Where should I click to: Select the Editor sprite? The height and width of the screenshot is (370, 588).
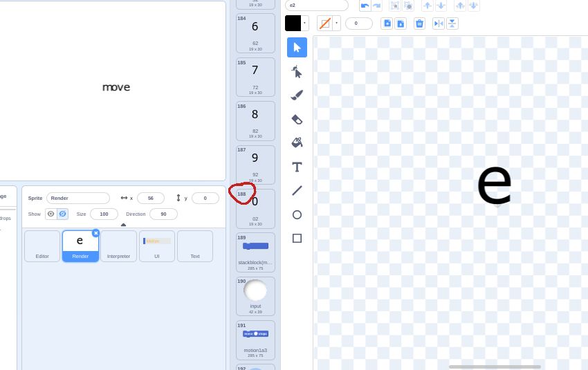(42, 246)
